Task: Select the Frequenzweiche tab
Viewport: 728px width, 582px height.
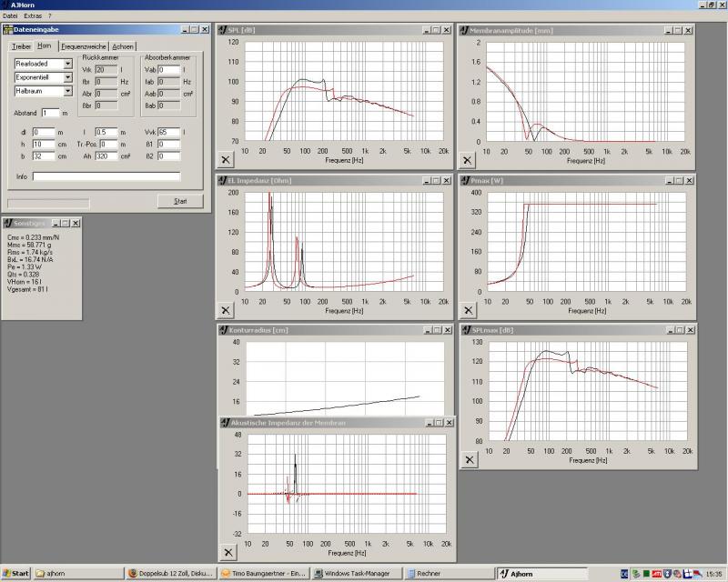Action: click(84, 46)
